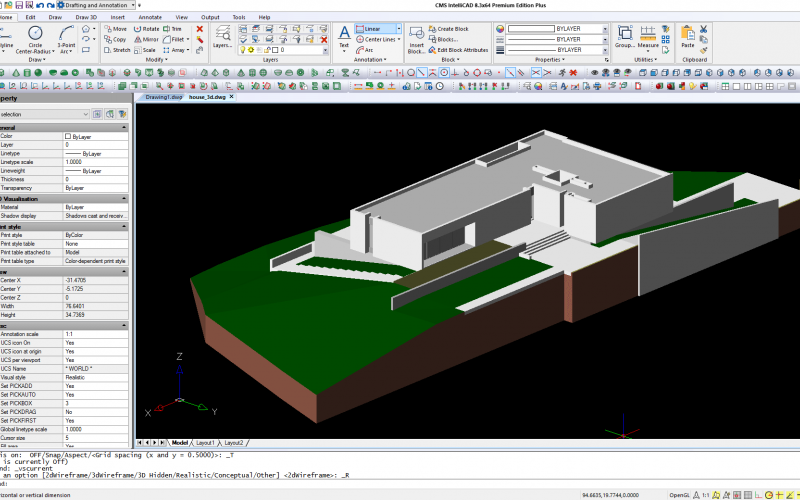
Task: Expand the Utilities panel label
Action: tap(645, 60)
